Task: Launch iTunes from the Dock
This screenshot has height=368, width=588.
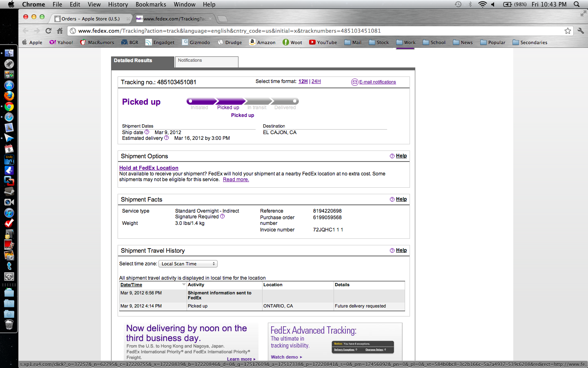Action: click(9, 213)
